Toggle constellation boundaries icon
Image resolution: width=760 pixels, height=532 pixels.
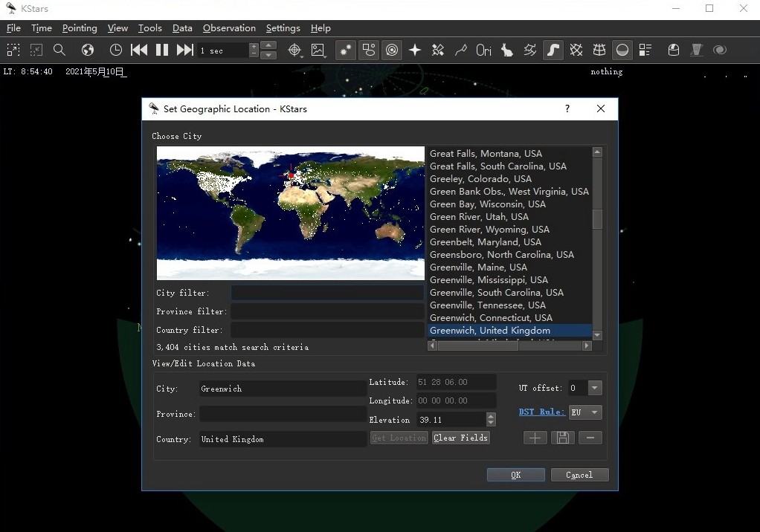coord(529,50)
